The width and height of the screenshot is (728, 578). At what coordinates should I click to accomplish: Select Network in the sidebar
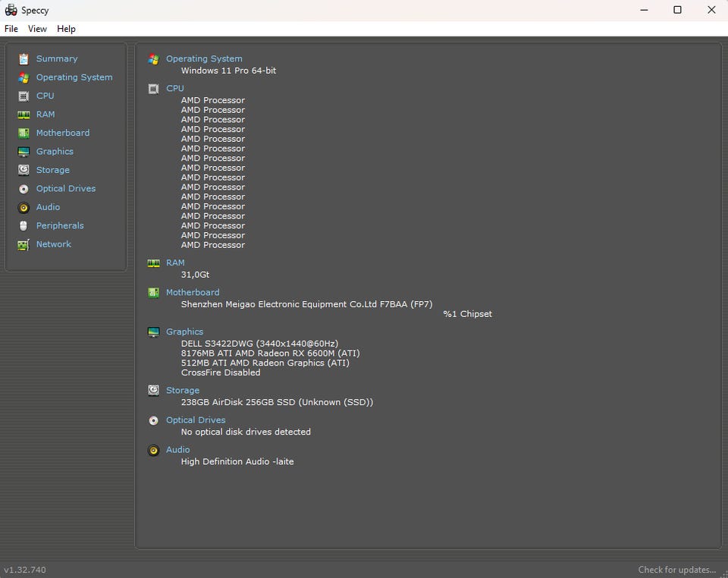pyautogui.click(x=54, y=245)
